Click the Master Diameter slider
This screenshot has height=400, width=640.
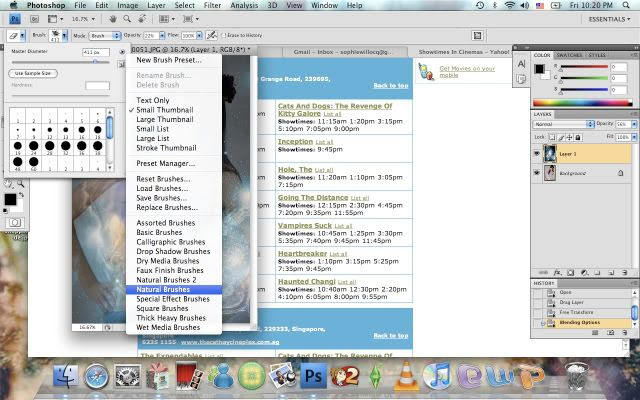click(x=61, y=62)
